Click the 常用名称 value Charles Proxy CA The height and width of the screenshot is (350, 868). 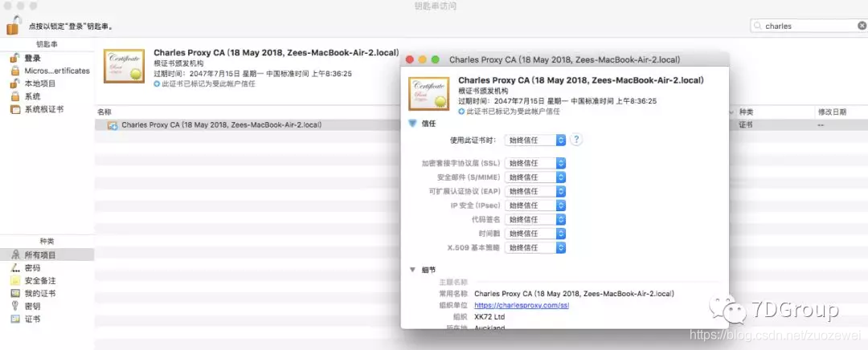click(574, 294)
